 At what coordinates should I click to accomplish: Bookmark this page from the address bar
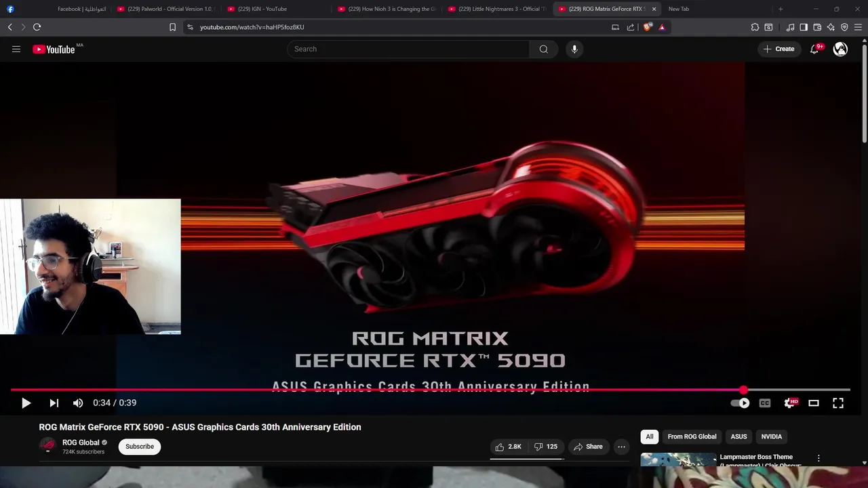172,27
